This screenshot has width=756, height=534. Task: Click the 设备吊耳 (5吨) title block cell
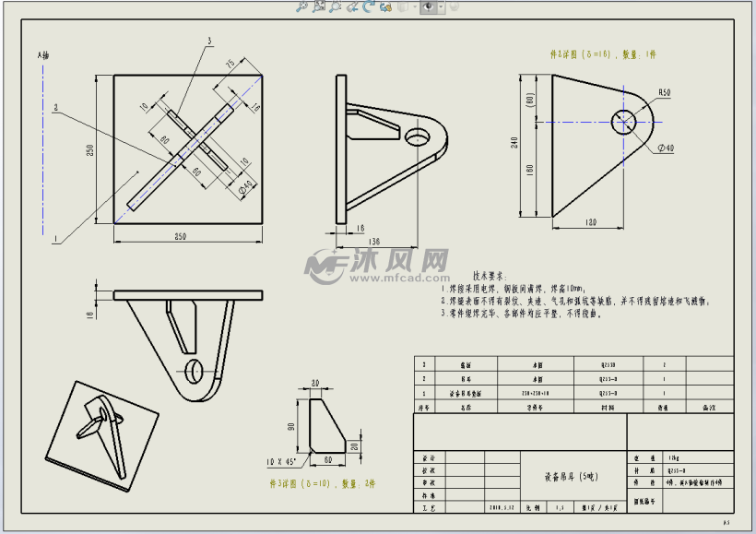564,476
